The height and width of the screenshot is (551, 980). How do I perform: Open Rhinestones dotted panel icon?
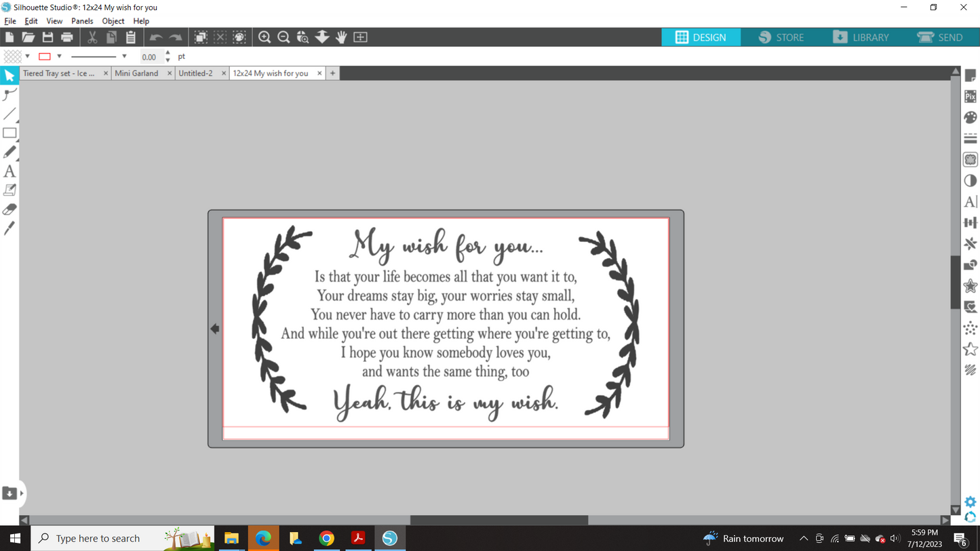click(971, 328)
